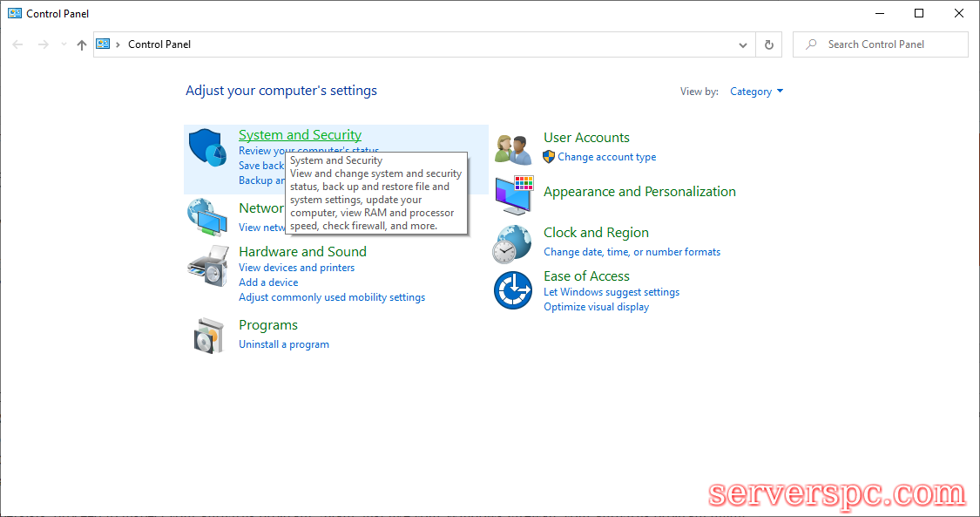Expand the View by Category dropdown
This screenshot has width=980, height=517.
pos(756,92)
